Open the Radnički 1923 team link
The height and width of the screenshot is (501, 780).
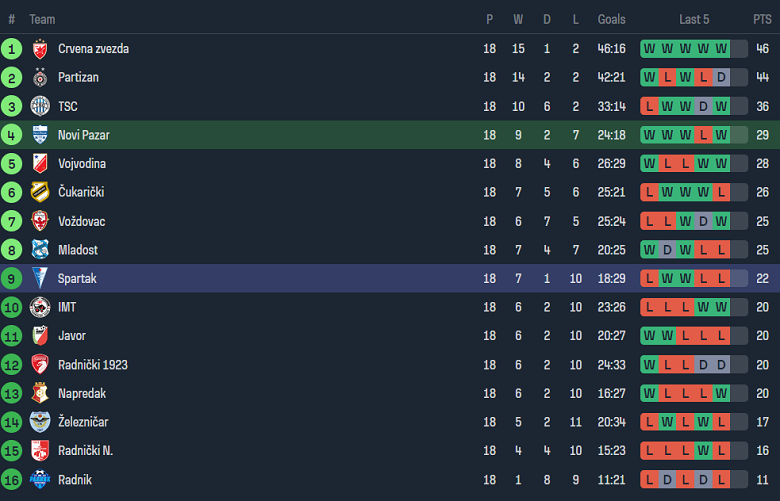93,365
